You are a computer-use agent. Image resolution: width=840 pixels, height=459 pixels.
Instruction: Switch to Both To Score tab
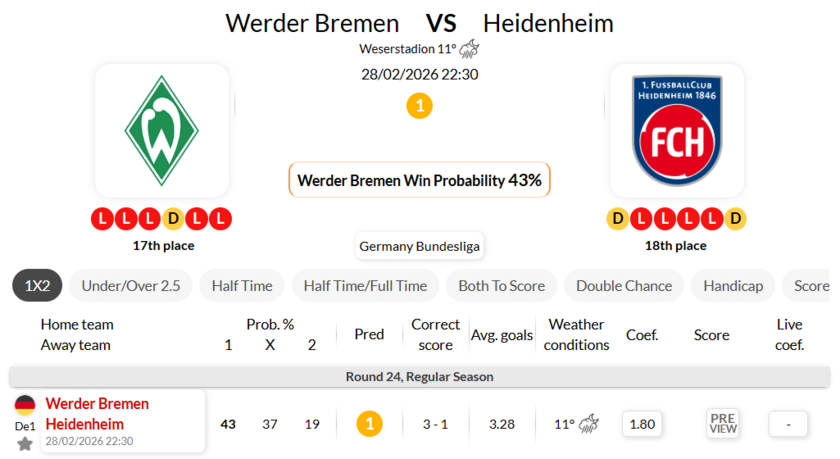501,286
